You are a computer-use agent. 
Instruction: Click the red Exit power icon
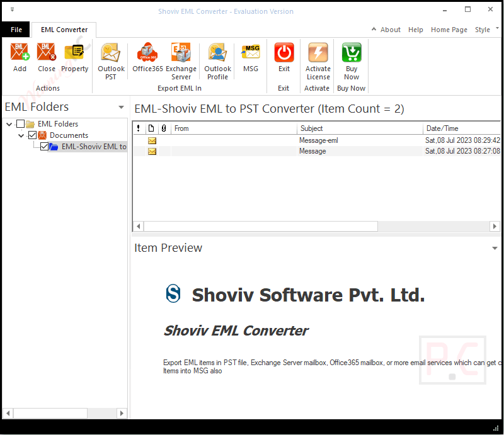[x=284, y=52]
